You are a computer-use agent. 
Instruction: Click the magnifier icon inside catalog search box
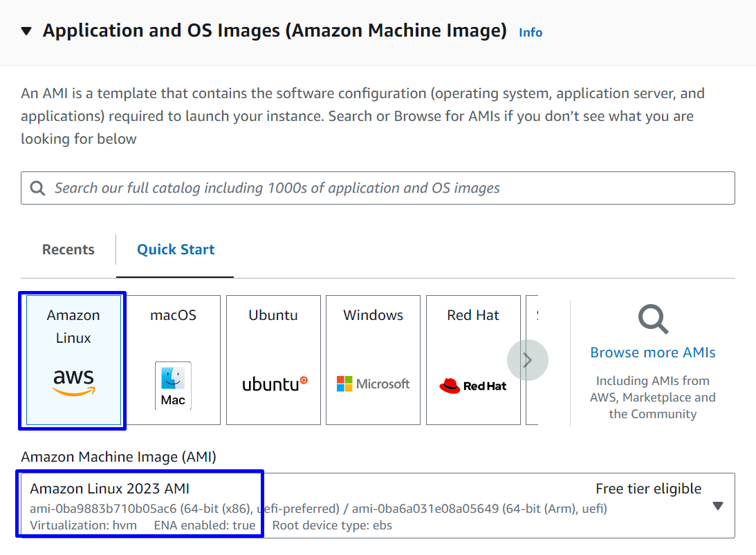(37, 188)
